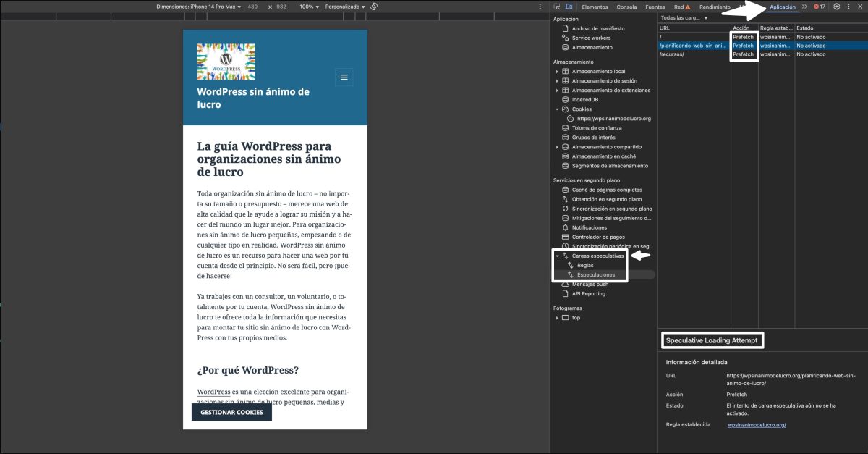The height and width of the screenshot is (454, 868).
Task: Open DevTools settings gear
Action: 838,7
